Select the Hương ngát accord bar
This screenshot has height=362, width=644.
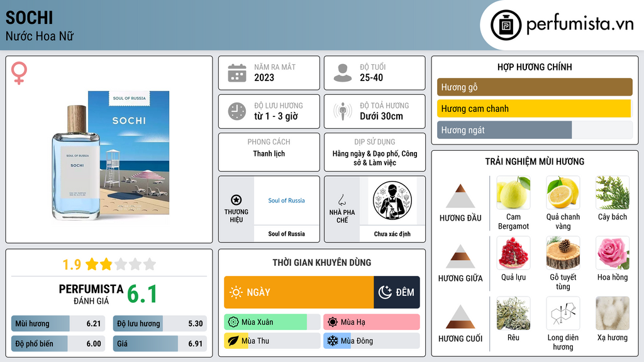pyautogui.click(x=535, y=130)
